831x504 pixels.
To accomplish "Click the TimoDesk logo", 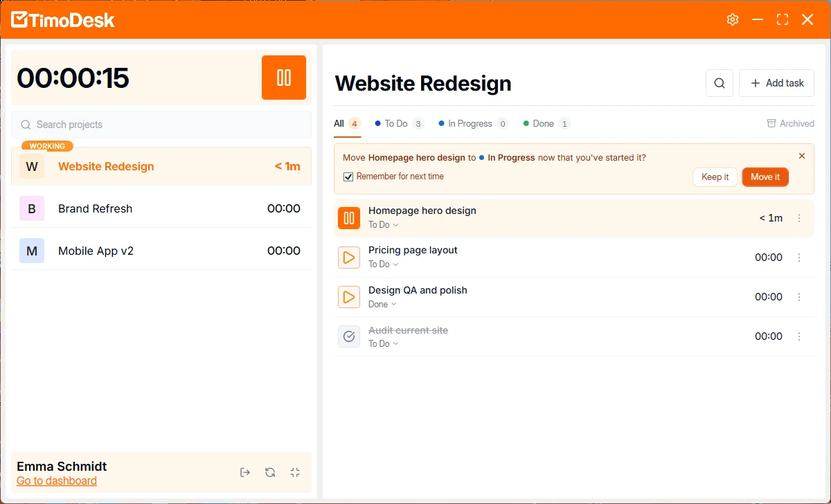I will tap(63, 19).
